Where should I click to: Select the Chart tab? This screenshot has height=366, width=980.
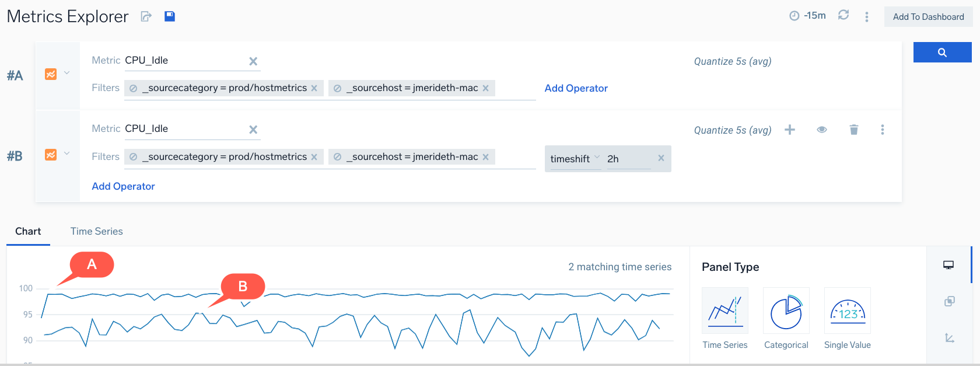(28, 231)
